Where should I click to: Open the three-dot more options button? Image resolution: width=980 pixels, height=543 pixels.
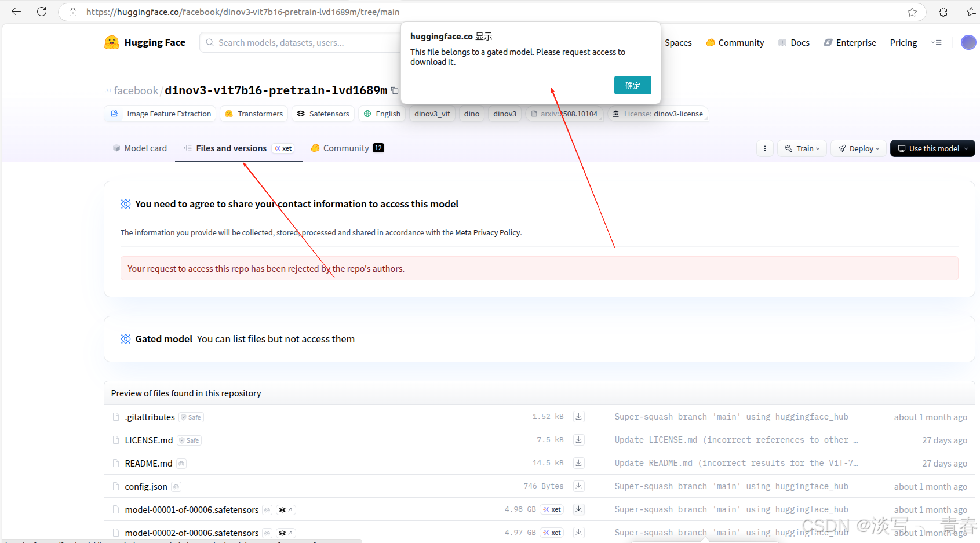[x=765, y=148]
